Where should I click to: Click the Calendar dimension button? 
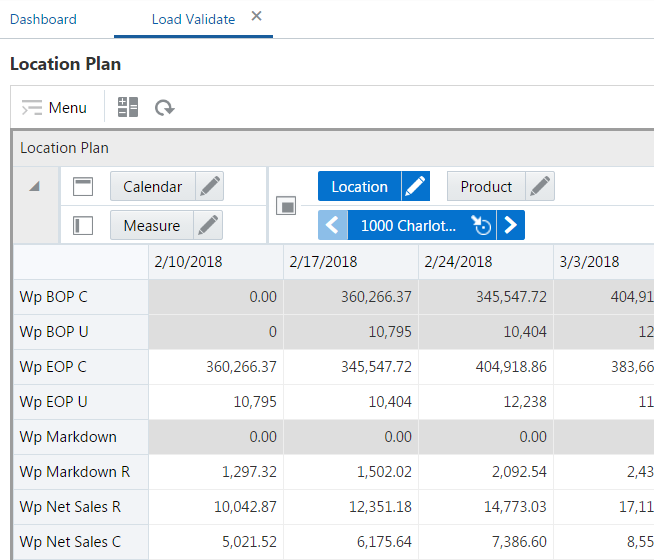click(x=152, y=187)
